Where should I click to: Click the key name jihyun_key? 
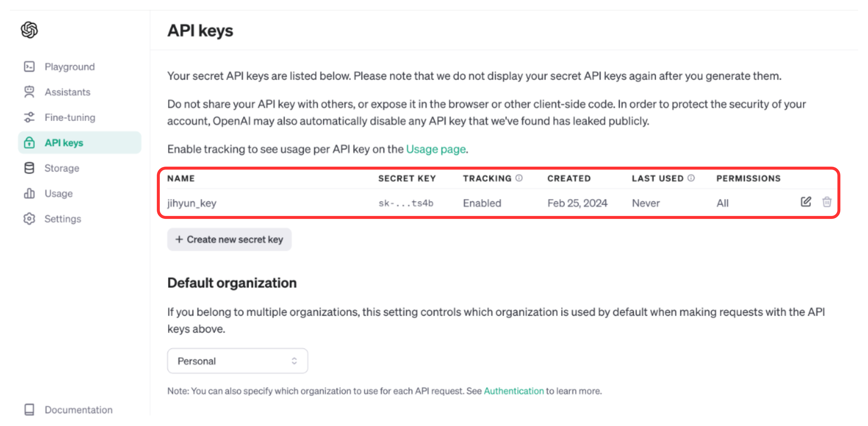[x=192, y=203]
